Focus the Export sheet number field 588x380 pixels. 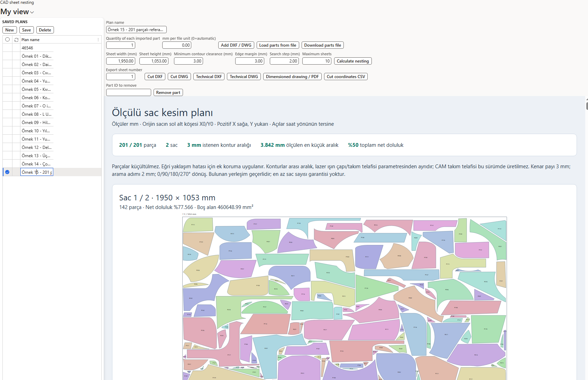click(120, 77)
